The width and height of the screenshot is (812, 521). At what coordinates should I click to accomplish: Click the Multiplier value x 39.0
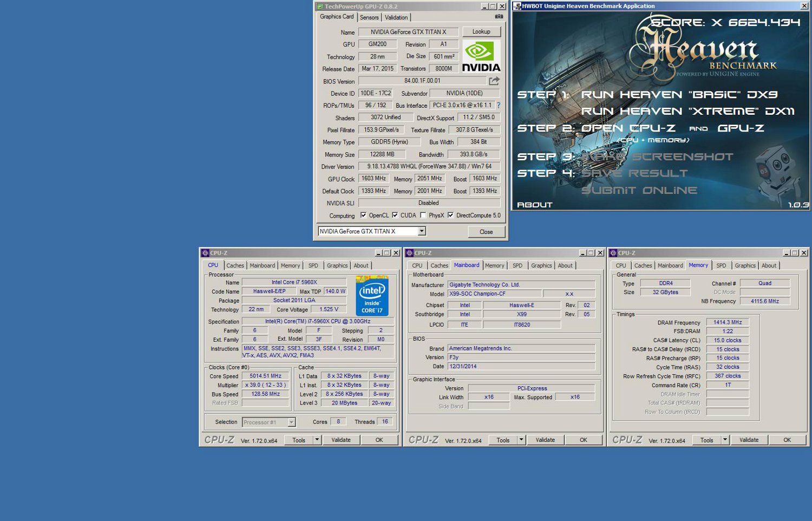click(265, 385)
